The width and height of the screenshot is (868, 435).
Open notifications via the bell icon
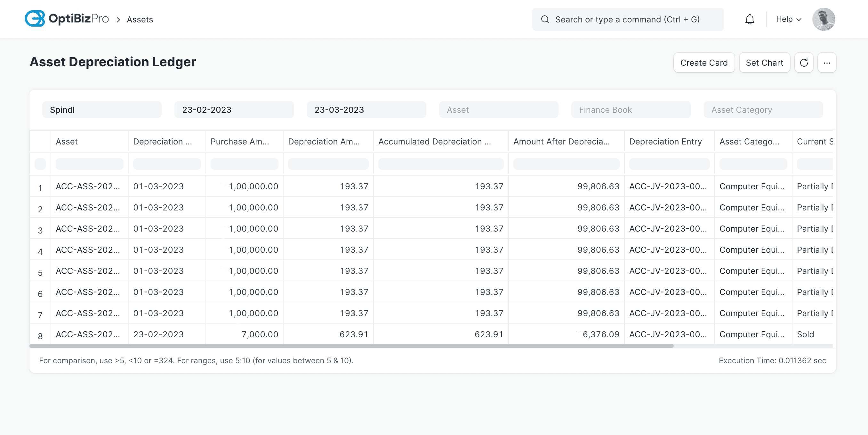click(x=749, y=19)
